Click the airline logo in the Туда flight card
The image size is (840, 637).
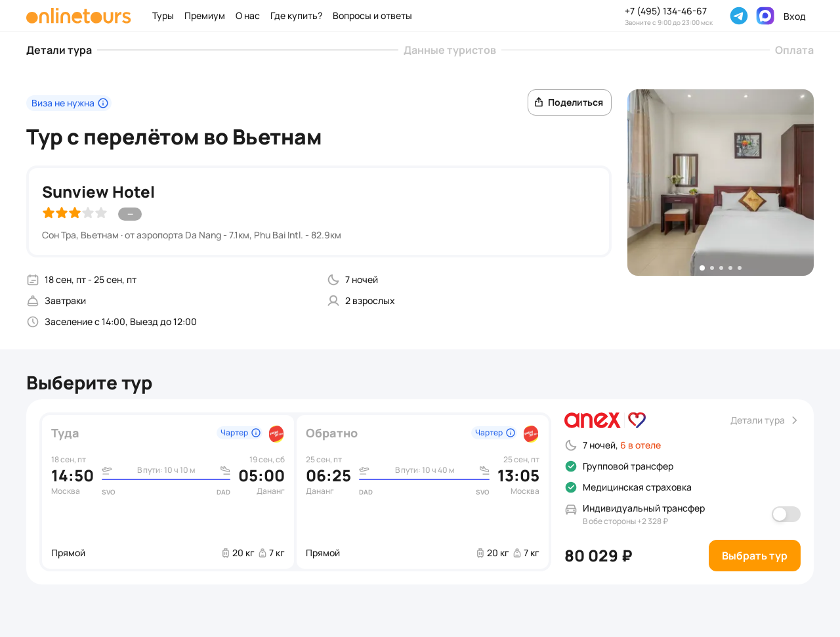point(276,433)
